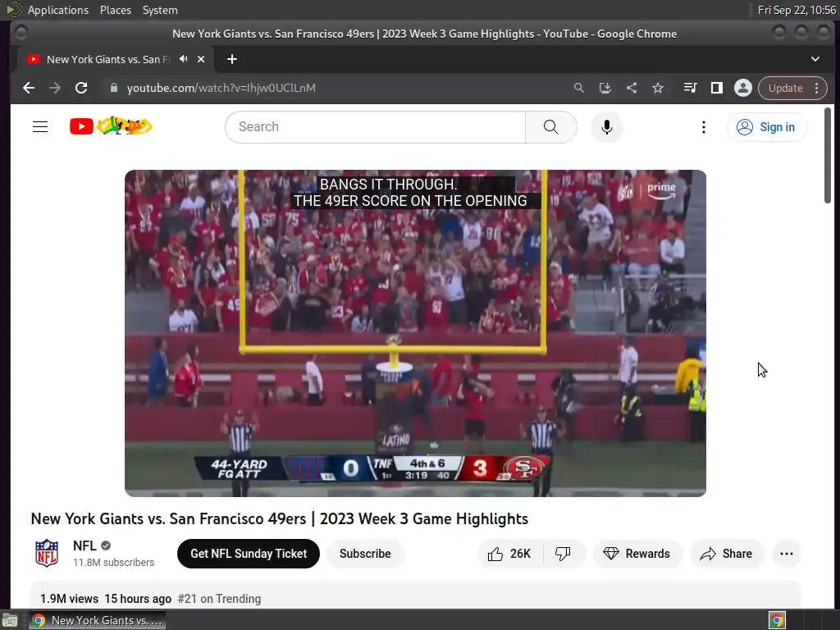840x630 pixels.
Task: Open the Places menu
Action: (115, 10)
